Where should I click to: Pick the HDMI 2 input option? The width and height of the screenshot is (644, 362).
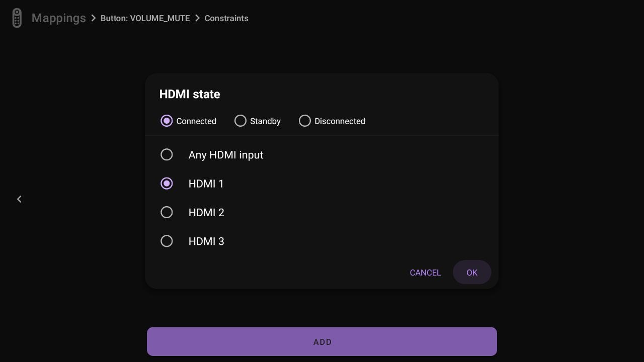167,213
